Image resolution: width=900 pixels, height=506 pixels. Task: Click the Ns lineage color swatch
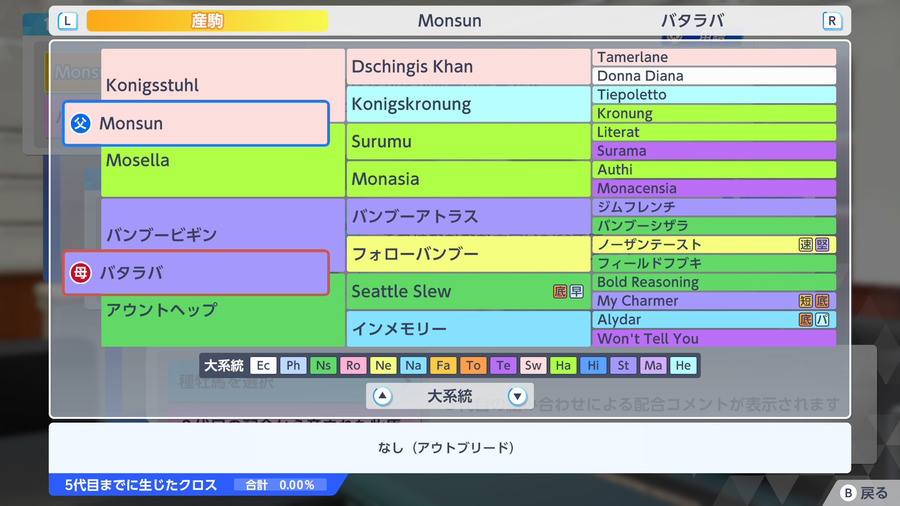click(323, 365)
